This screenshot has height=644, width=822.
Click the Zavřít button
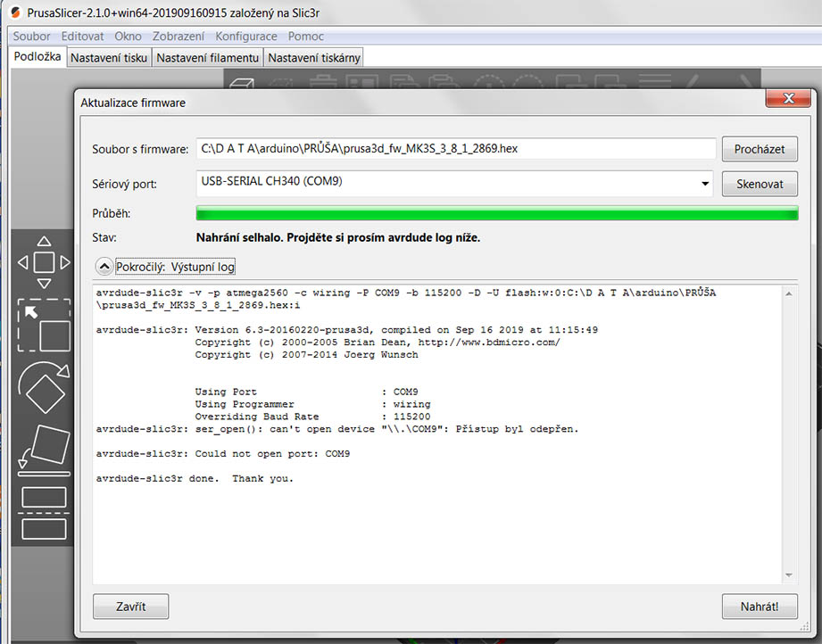pos(130,607)
